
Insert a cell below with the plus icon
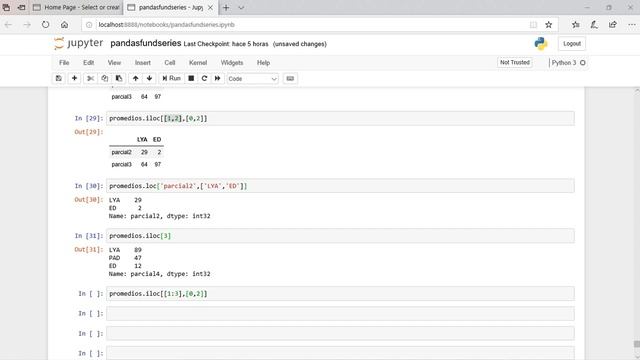[74, 78]
